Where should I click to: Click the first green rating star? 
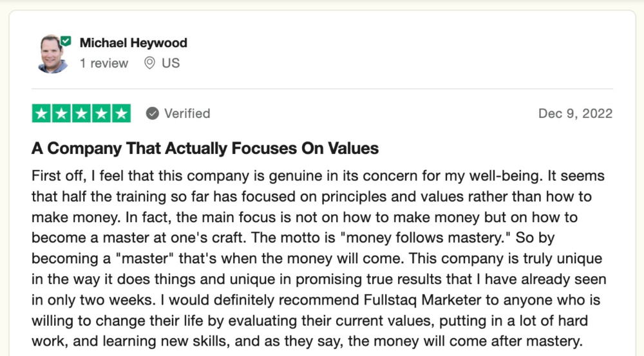coord(41,113)
